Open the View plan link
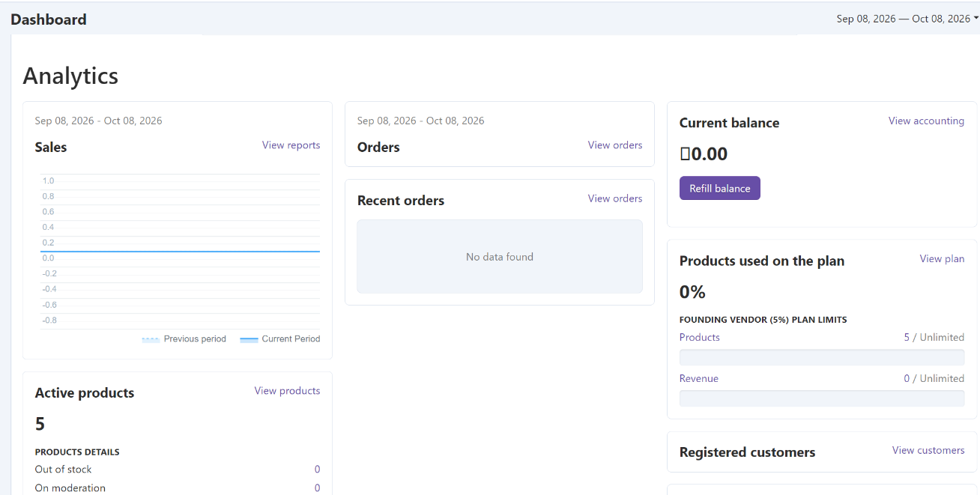 [942, 258]
